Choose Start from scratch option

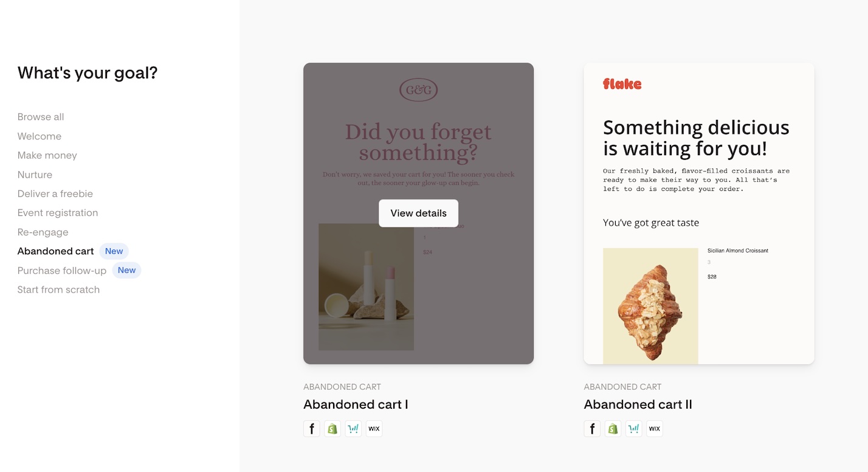[x=58, y=290]
